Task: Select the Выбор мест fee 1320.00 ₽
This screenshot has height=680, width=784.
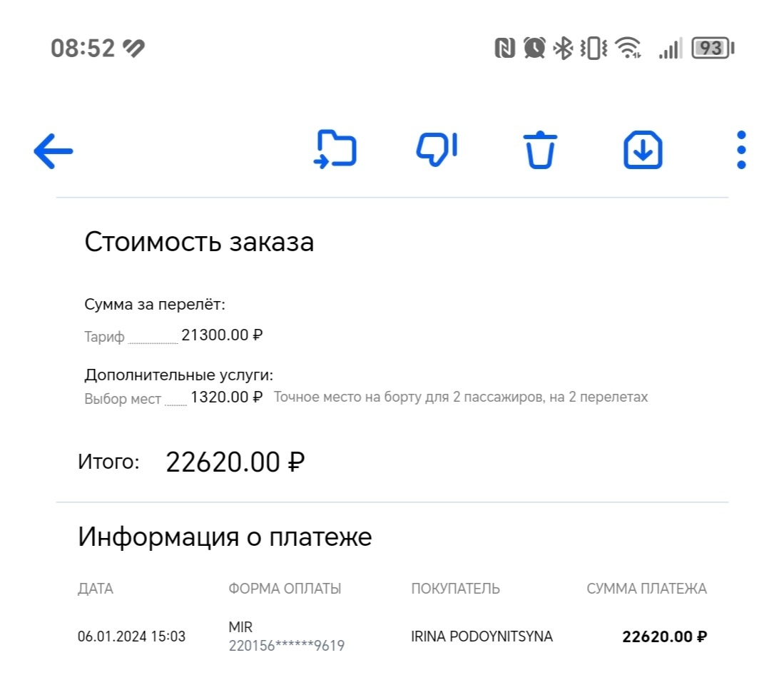Action: (x=228, y=397)
